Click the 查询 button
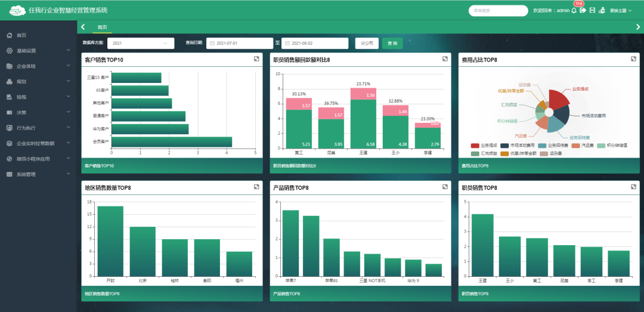Screen dimensions: 644x312 click(x=392, y=43)
